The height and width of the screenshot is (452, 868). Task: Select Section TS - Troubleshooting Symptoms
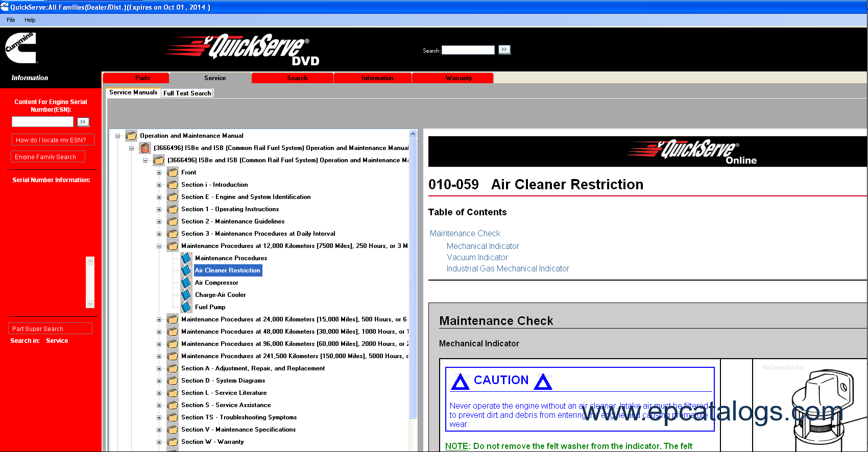pos(239,417)
